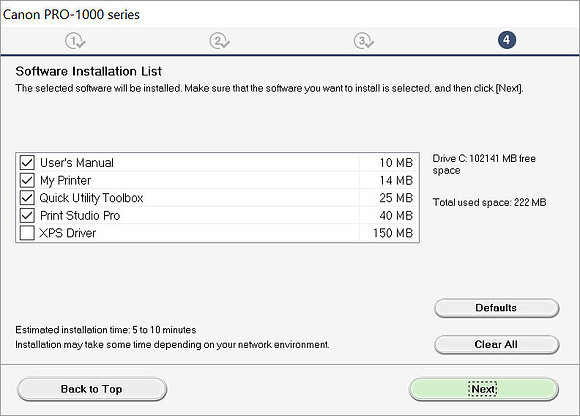
Task: Click the 25 MB size value
Action: [x=396, y=198]
